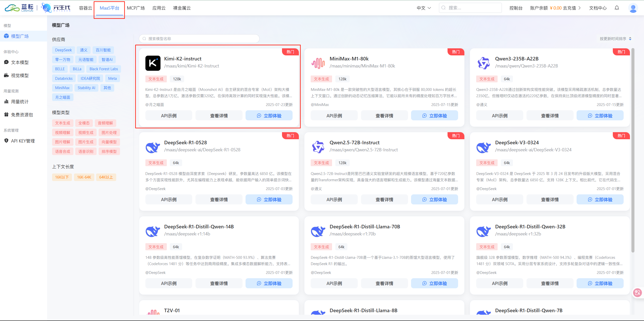Click the Qwen3-235B-A22B model logo
The height and width of the screenshot is (321, 644).
(484, 63)
